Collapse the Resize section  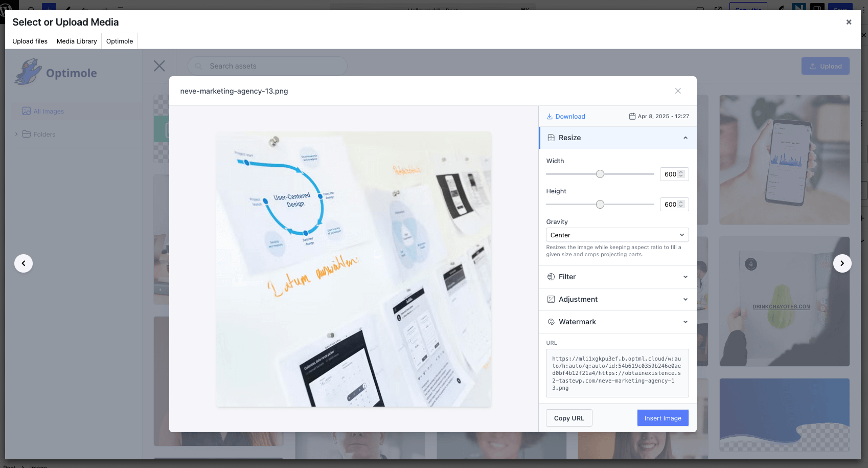pyautogui.click(x=685, y=138)
